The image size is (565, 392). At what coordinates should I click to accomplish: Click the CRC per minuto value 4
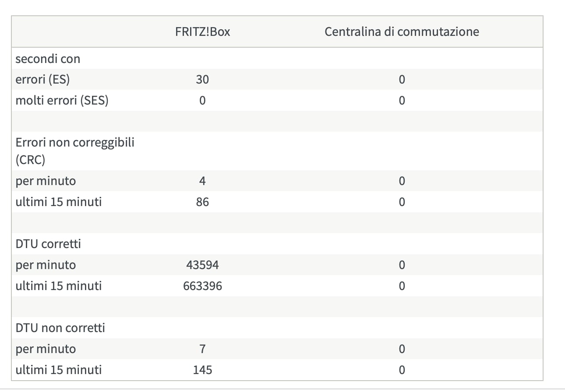202,181
